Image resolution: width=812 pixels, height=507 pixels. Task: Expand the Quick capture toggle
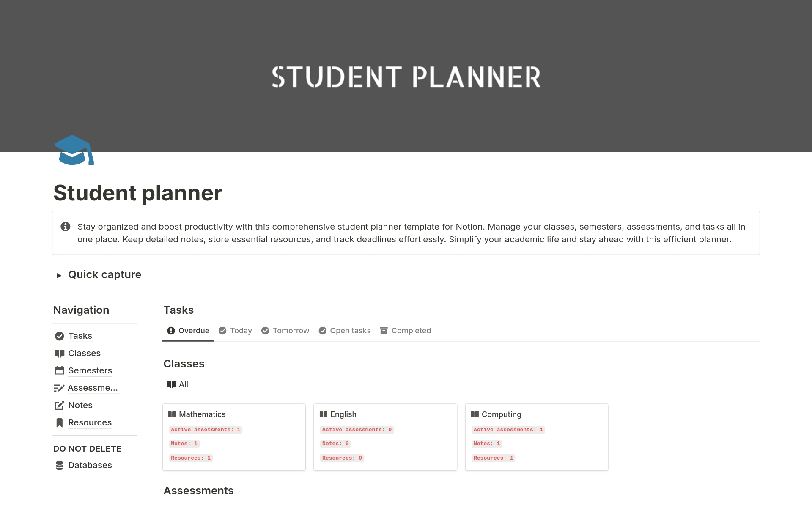tap(59, 276)
